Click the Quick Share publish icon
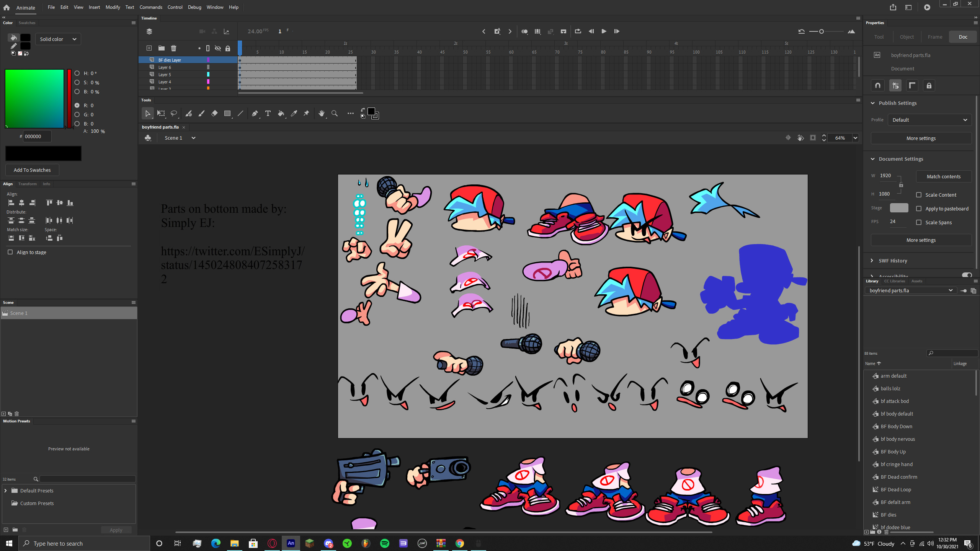 coord(893,7)
